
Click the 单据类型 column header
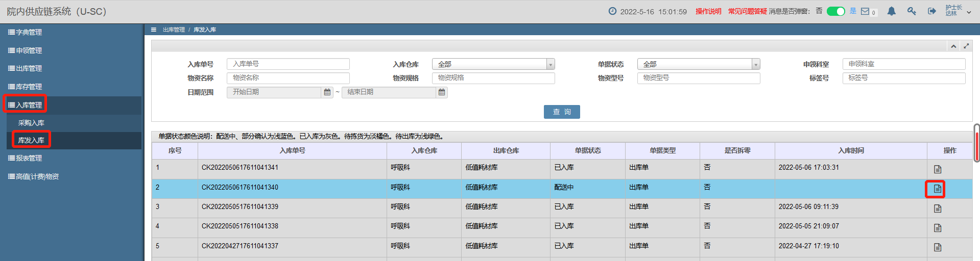pos(663,150)
